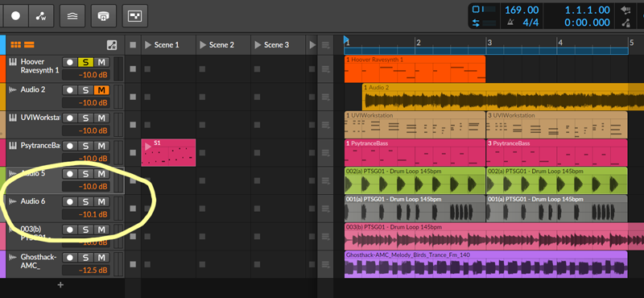Click the 0:00.000 time display

587,23
